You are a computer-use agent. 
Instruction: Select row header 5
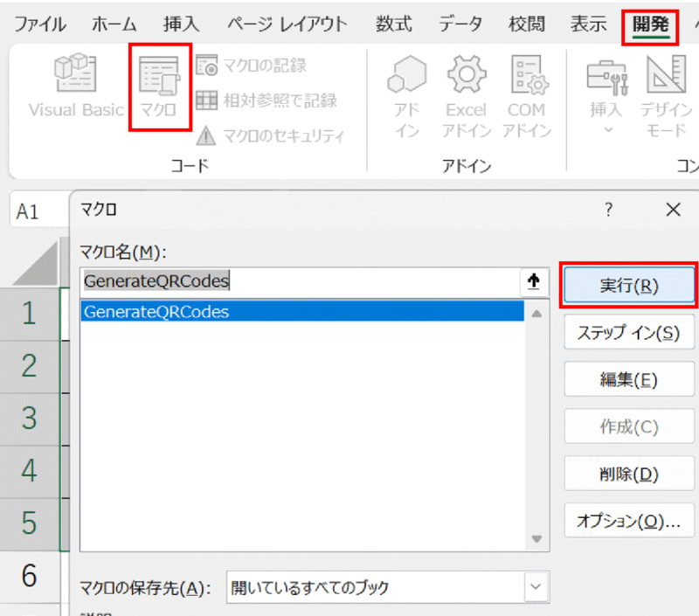(x=30, y=523)
